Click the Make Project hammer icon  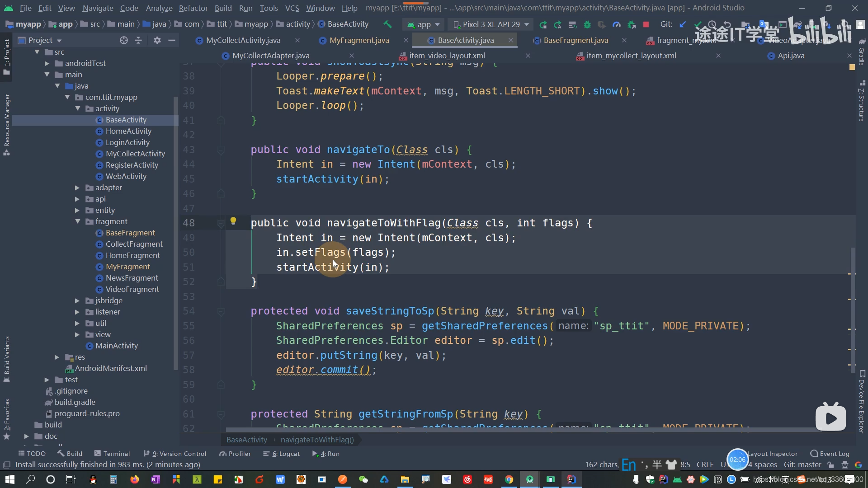pos(387,24)
